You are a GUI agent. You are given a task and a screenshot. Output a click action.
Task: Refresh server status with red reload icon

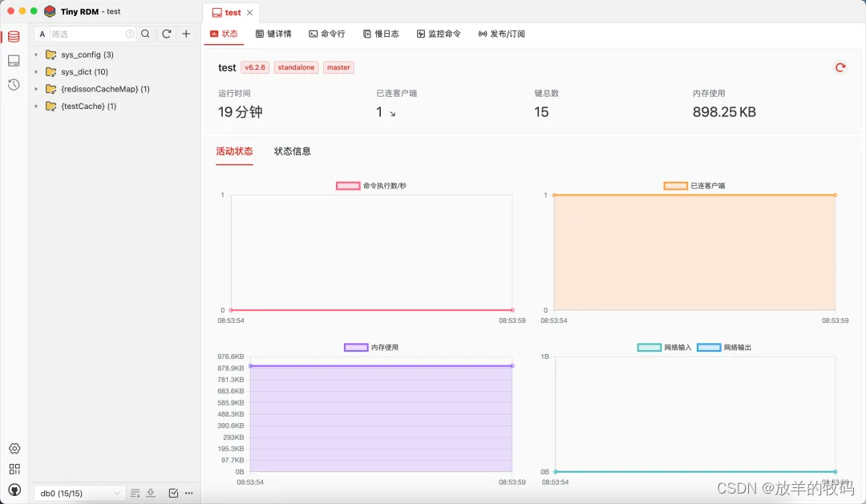840,67
